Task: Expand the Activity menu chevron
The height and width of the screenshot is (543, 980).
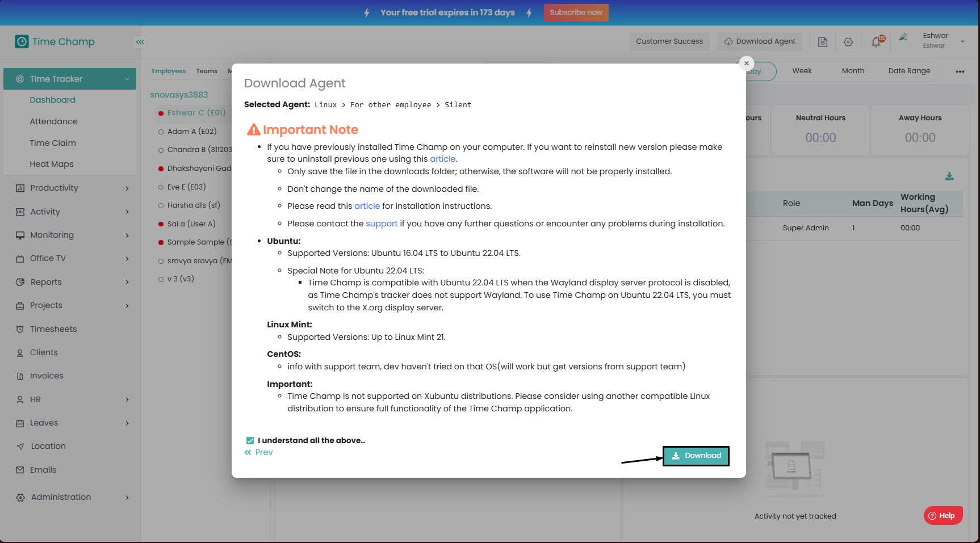Action: click(x=127, y=212)
